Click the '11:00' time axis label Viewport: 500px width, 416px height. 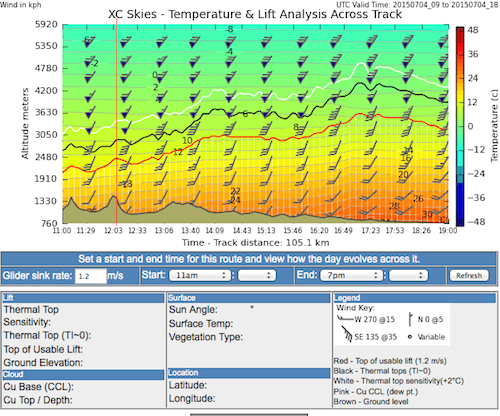point(62,231)
